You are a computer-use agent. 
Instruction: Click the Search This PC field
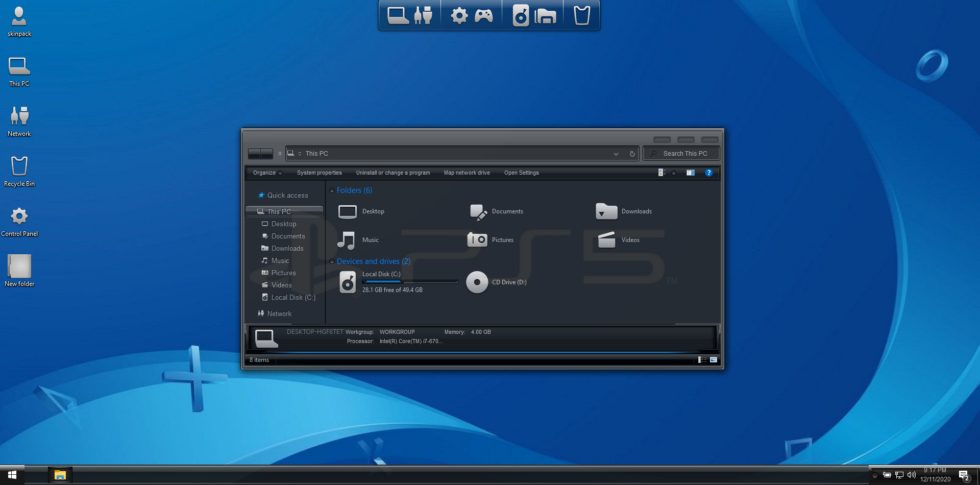pos(685,154)
